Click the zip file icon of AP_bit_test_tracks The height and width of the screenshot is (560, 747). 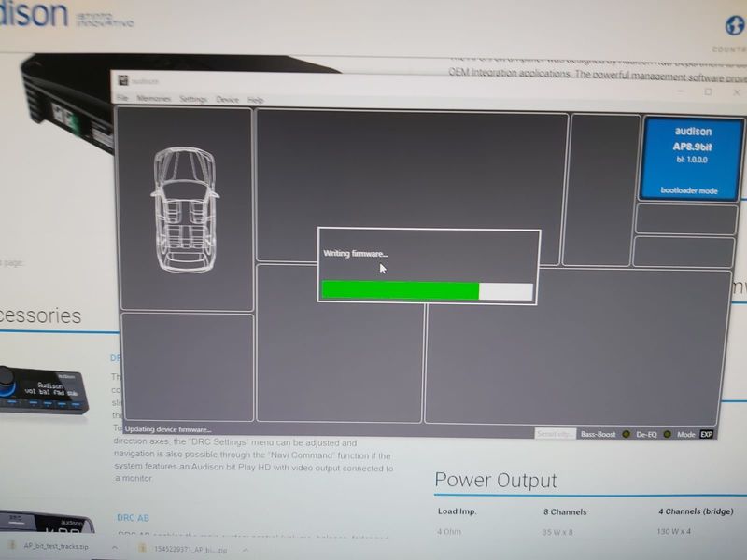(13, 545)
